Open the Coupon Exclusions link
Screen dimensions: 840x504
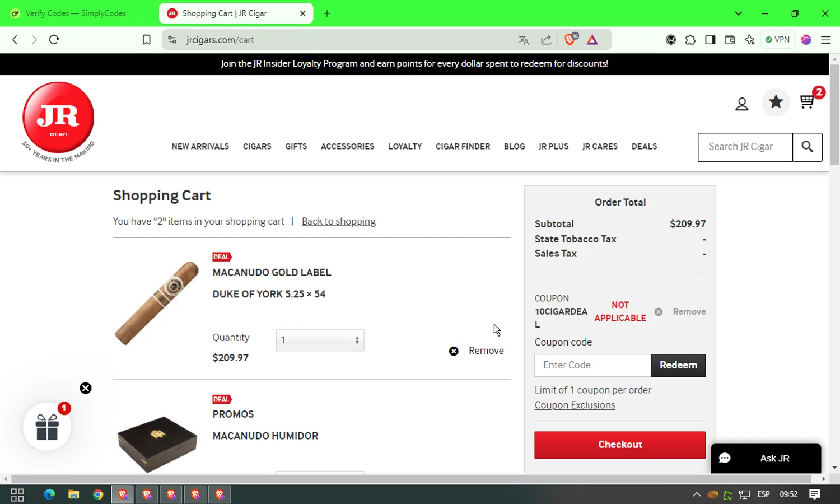575,405
